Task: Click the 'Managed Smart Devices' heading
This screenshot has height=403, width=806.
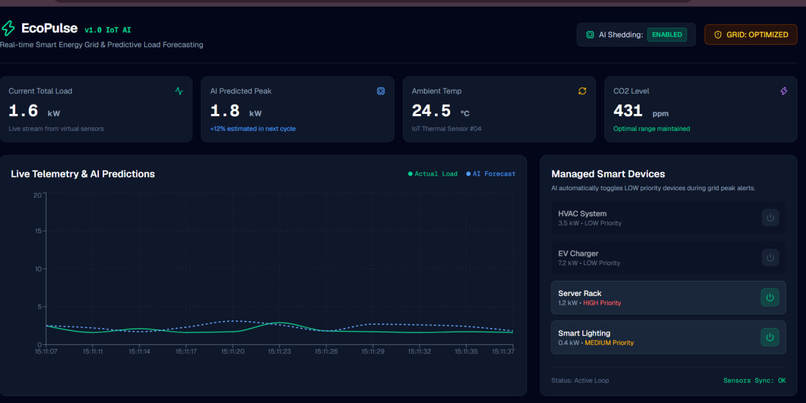Action: click(x=608, y=174)
